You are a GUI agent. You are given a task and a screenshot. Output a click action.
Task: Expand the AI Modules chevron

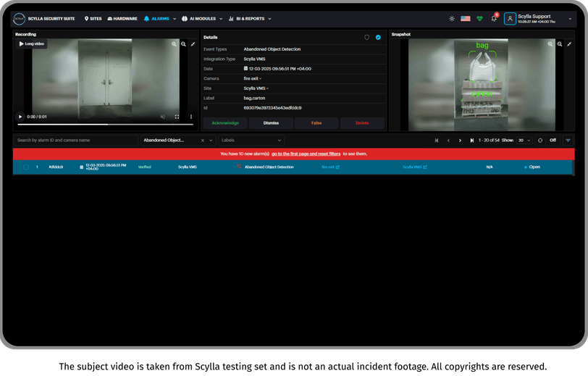[x=221, y=19]
